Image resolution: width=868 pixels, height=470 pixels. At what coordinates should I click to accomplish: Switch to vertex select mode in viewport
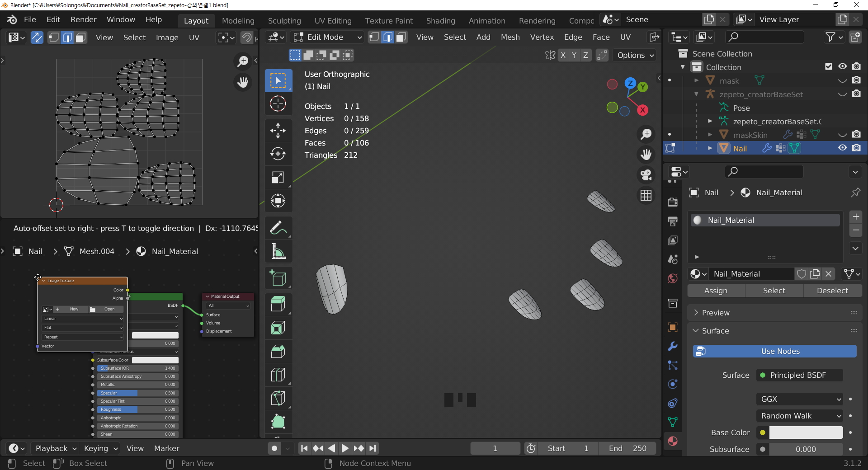374,37
